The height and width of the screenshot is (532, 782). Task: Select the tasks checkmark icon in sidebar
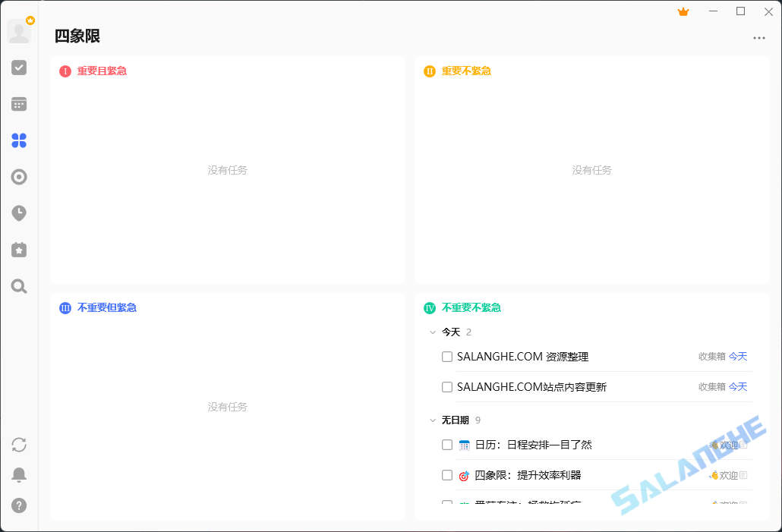pos(18,68)
